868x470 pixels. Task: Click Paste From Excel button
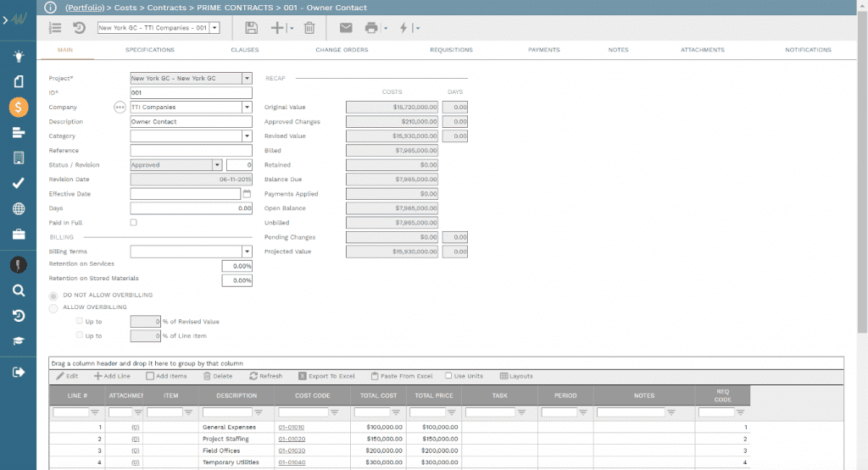tap(402, 376)
